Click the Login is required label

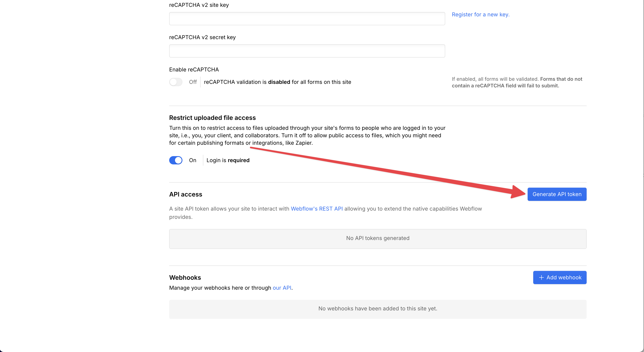click(x=228, y=160)
